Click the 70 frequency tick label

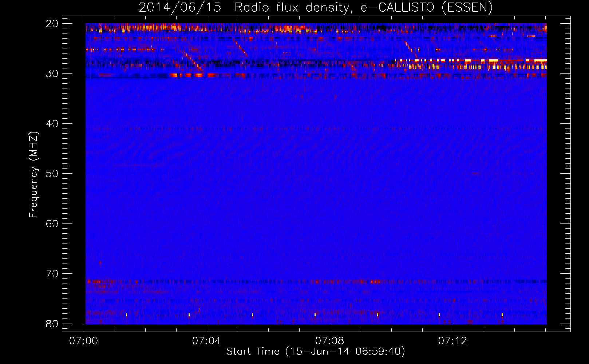click(x=52, y=274)
